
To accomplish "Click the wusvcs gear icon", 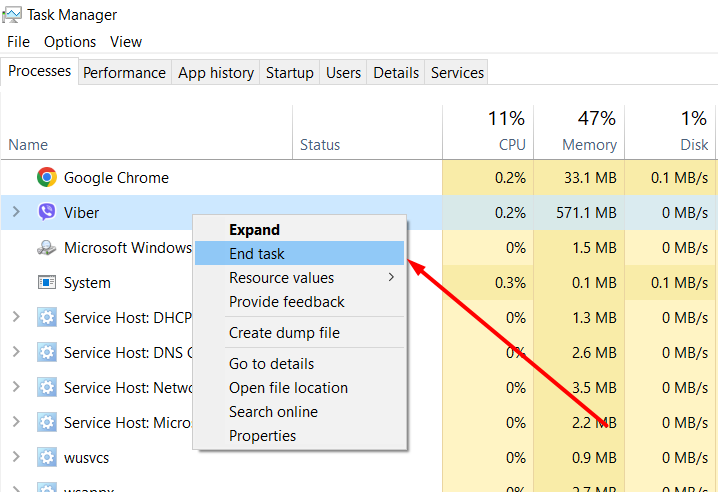I will pyautogui.click(x=46, y=458).
